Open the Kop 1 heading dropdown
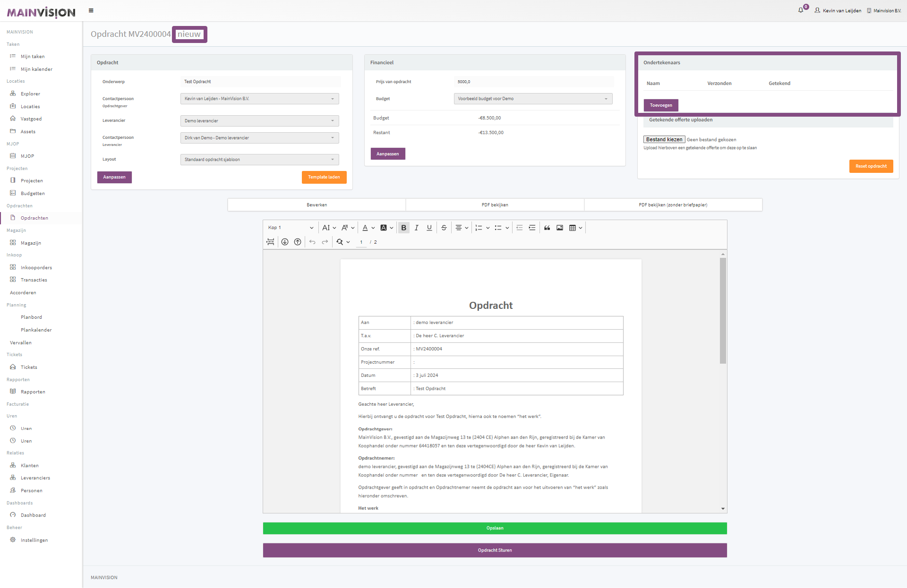Image resolution: width=907 pixels, height=588 pixels. coord(291,228)
